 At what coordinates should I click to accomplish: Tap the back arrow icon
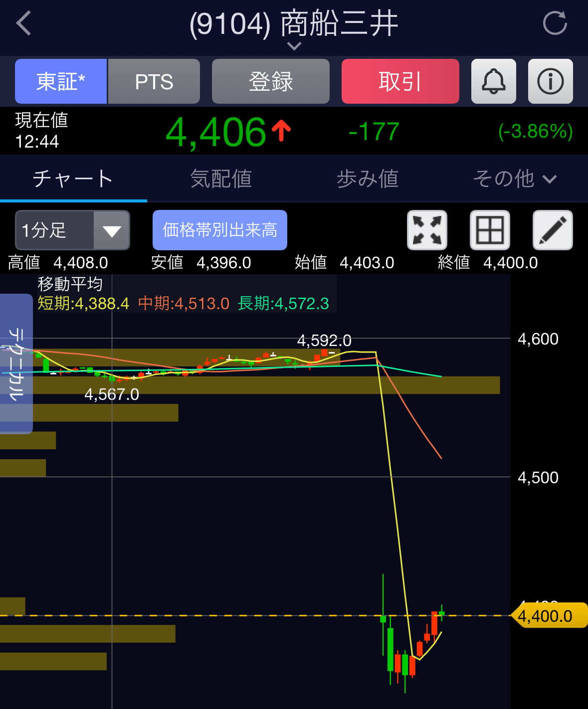pos(24,23)
